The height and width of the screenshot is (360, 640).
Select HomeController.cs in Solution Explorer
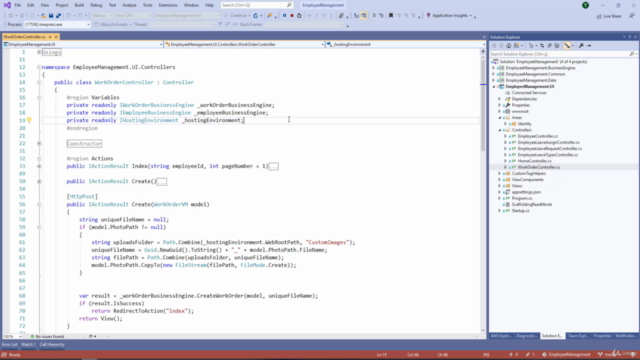click(x=534, y=161)
